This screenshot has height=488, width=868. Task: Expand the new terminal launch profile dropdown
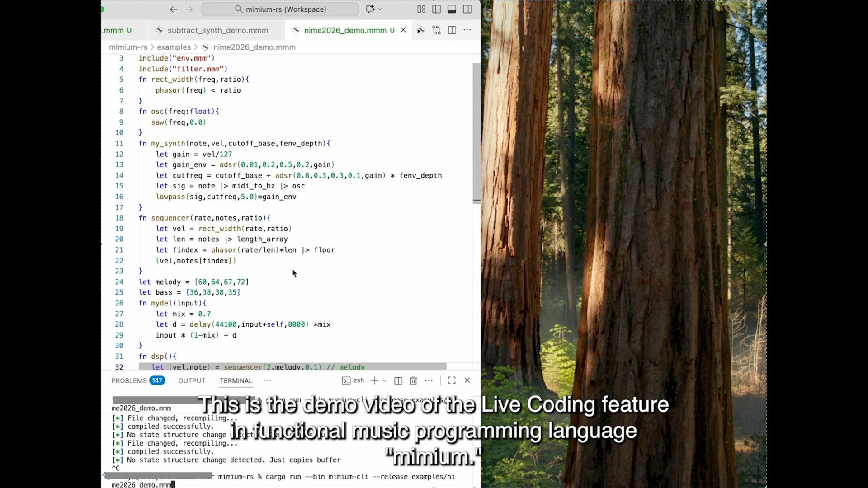(x=384, y=381)
